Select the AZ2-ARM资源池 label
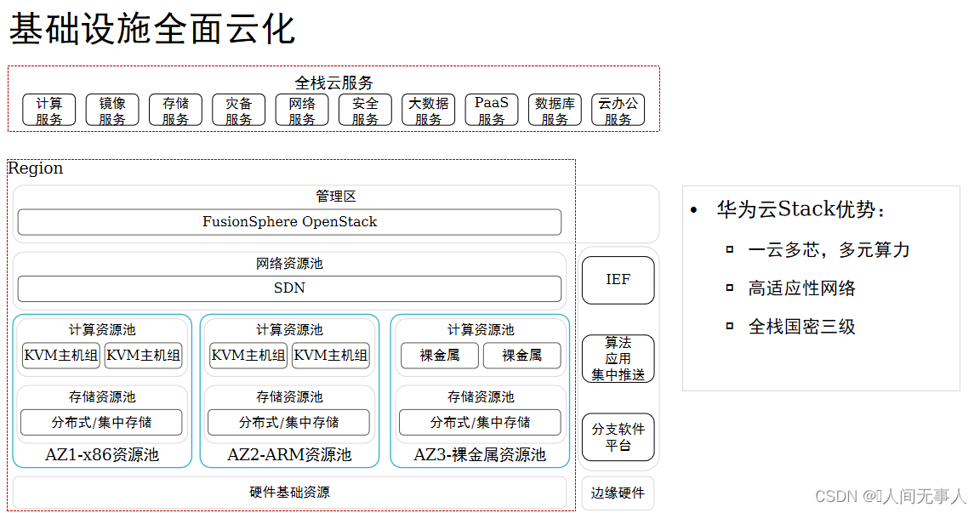The image size is (980, 513). click(x=289, y=454)
